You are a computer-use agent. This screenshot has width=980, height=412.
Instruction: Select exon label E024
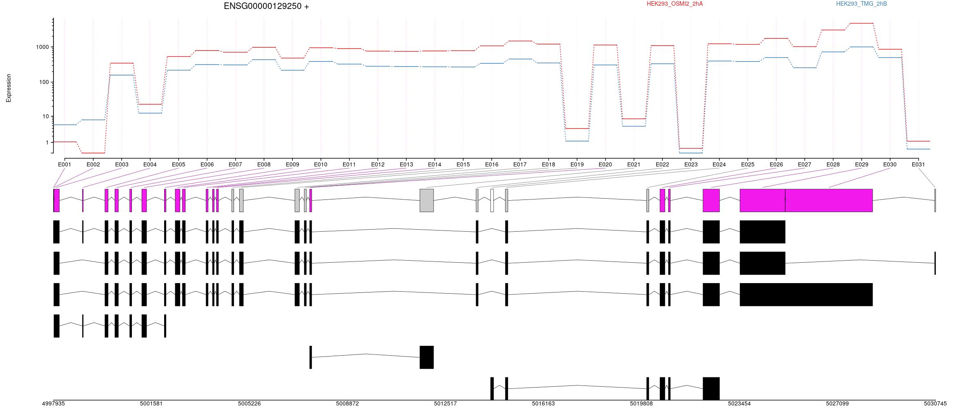(x=719, y=165)
